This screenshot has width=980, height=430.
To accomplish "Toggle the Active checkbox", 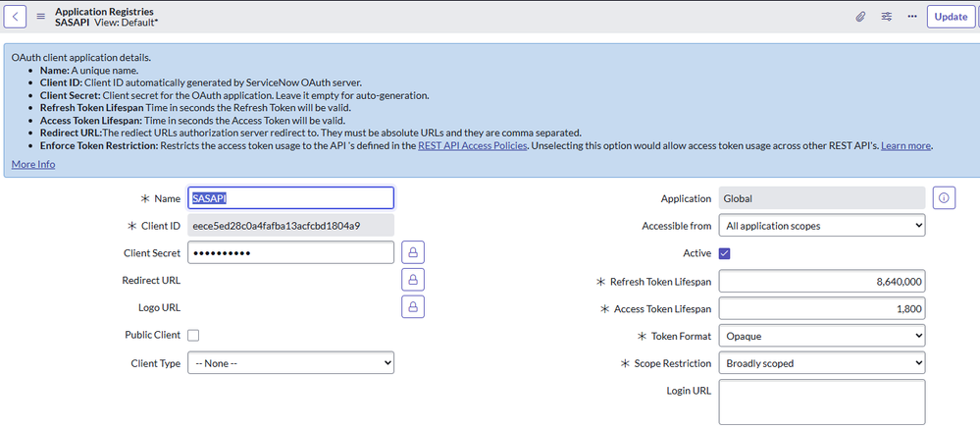I will (x=724, y=253).
